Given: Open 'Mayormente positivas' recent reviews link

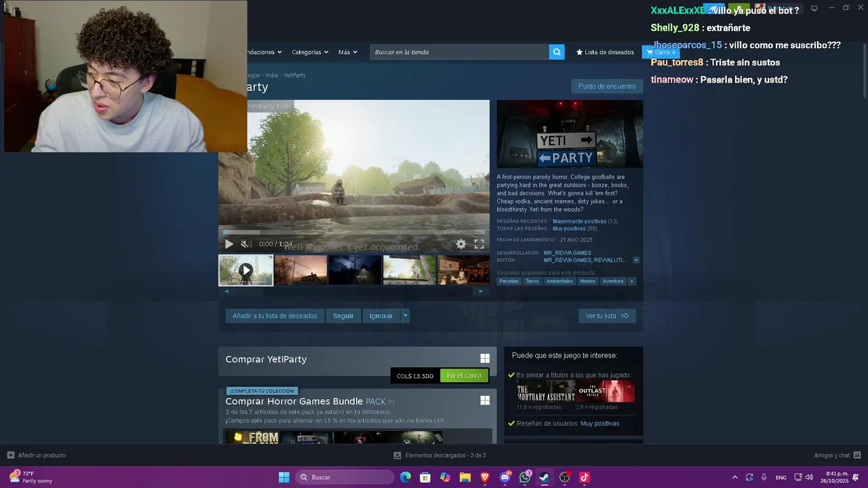Looking at the screenshot, I should (580, 221).
